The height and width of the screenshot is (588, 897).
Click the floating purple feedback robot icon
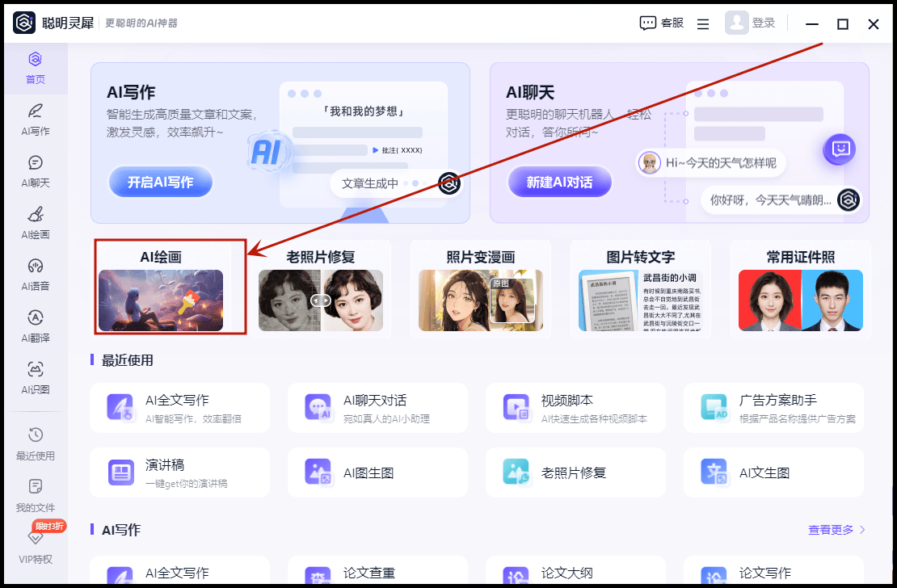839,149
